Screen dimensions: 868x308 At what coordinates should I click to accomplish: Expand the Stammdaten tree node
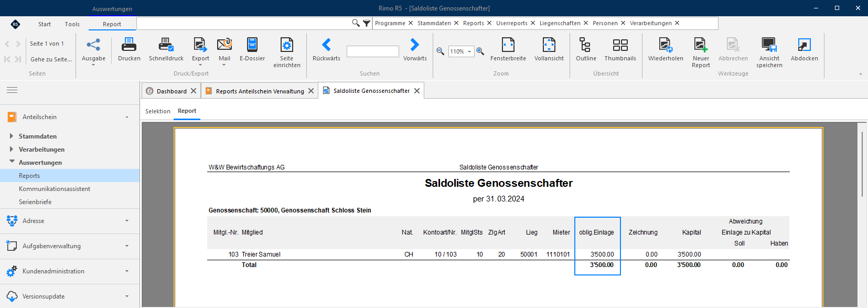click(11, 136)
